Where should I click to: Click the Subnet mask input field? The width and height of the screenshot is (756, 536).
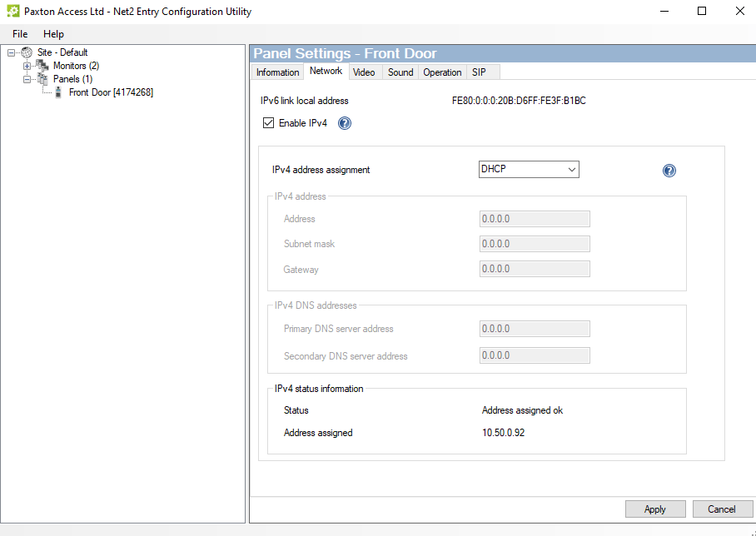[x=535, y=244]
